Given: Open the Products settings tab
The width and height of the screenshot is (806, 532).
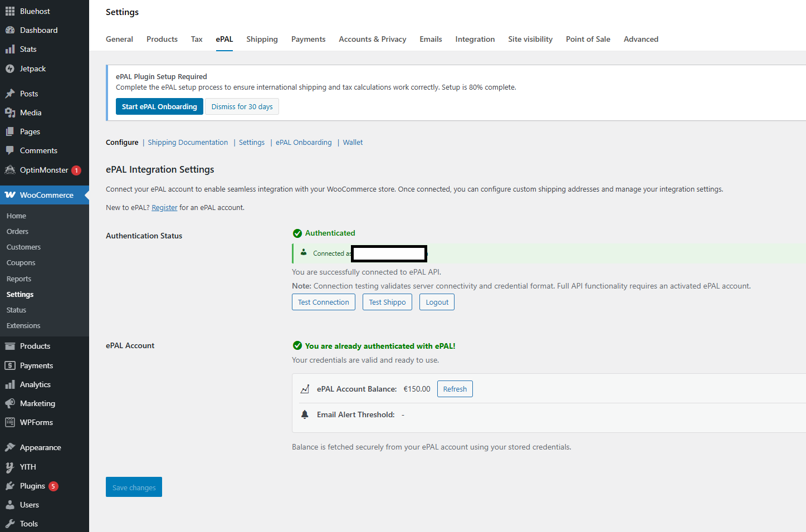Looking at the screenshot, I should (162, 39).
